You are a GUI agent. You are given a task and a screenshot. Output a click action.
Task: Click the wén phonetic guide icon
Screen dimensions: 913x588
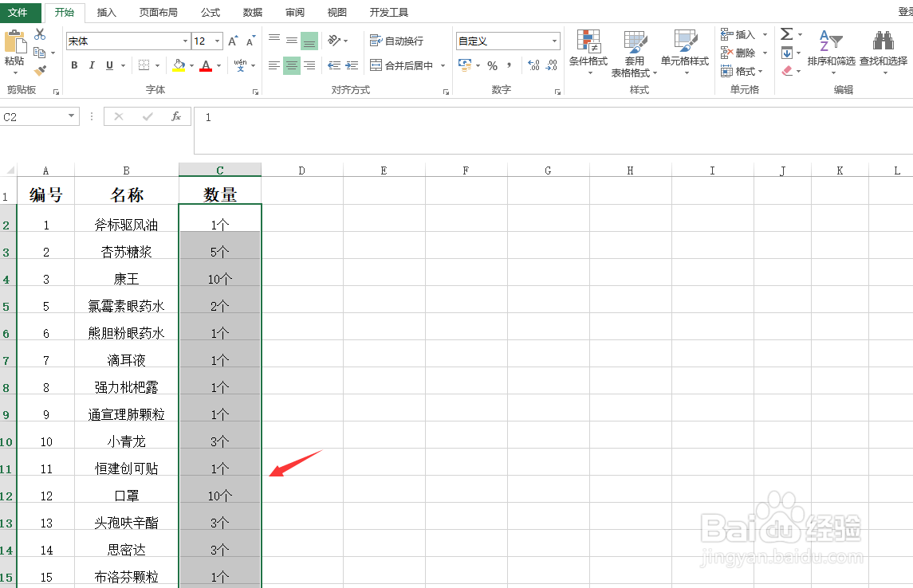(240, 65)
